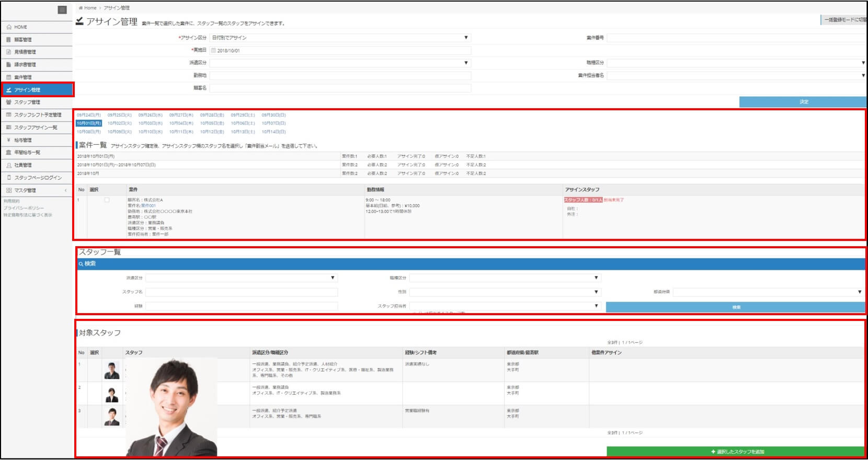The image size is (868, 460).
Task: Click the 実施日 date input field
Action: (340, 51)
